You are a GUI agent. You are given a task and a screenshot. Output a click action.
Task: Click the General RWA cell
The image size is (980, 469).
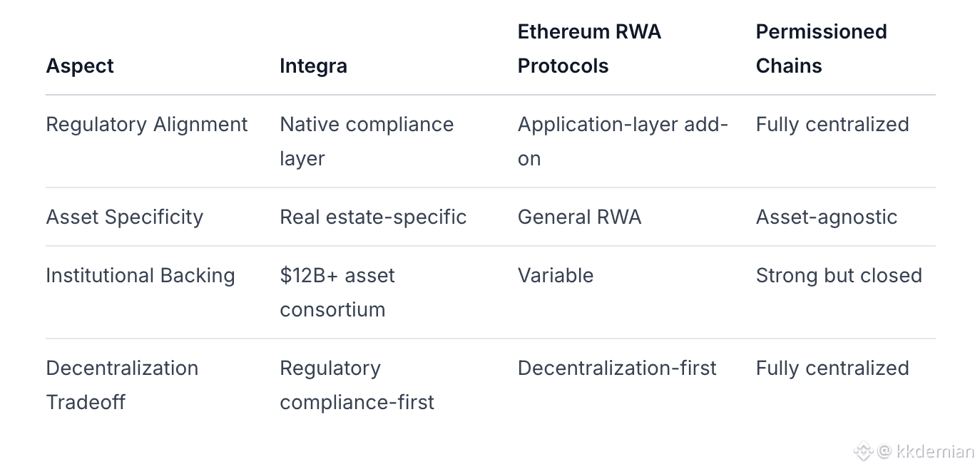579,217
